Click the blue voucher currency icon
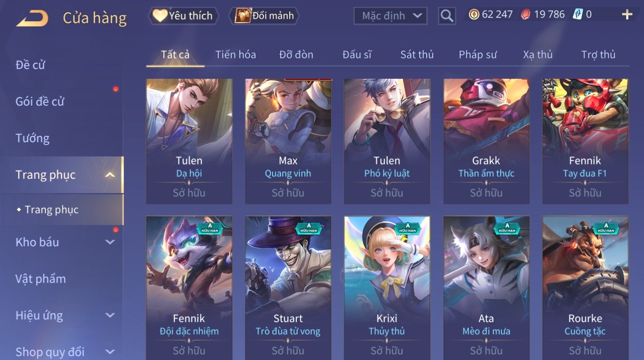 578,14
